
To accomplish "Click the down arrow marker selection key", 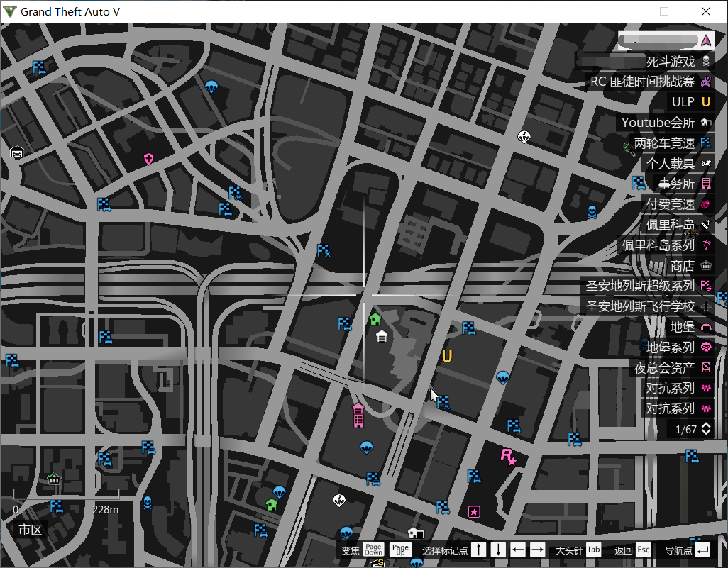I will (498, 550).
